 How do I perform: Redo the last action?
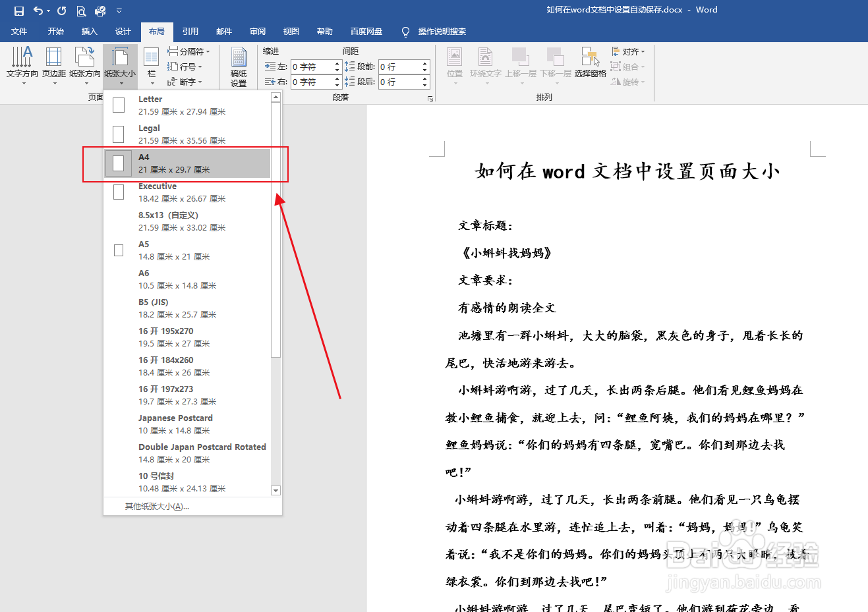[61, 10]
